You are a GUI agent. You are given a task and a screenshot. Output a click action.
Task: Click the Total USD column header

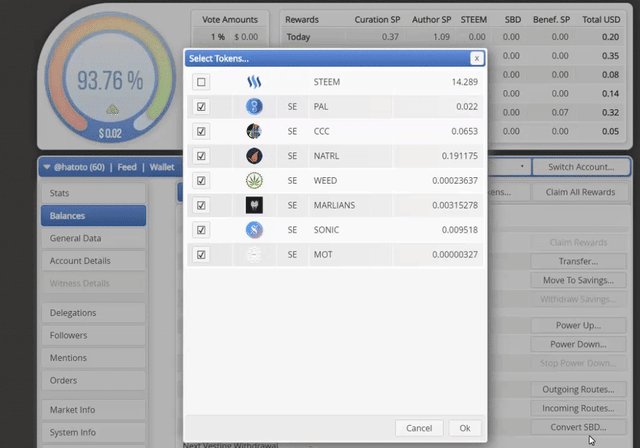tap(601, 20)
